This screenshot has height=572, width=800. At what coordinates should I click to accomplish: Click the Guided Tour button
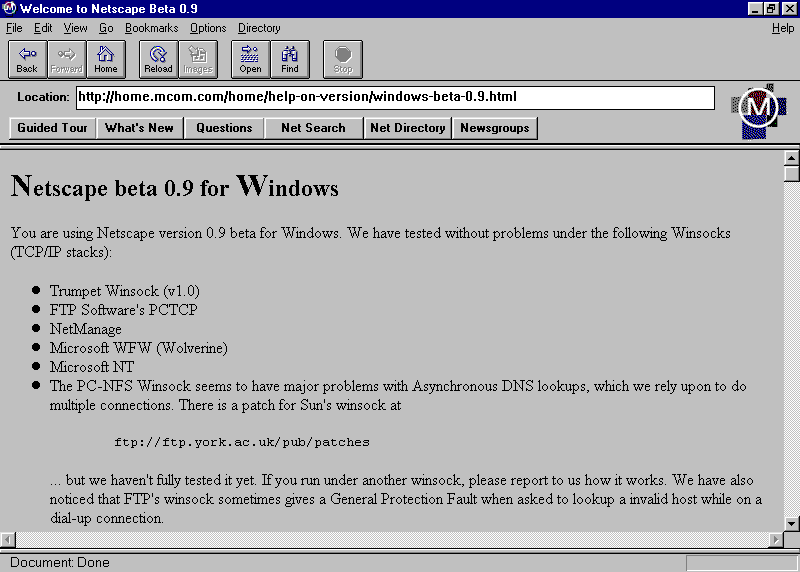point(53,128)
